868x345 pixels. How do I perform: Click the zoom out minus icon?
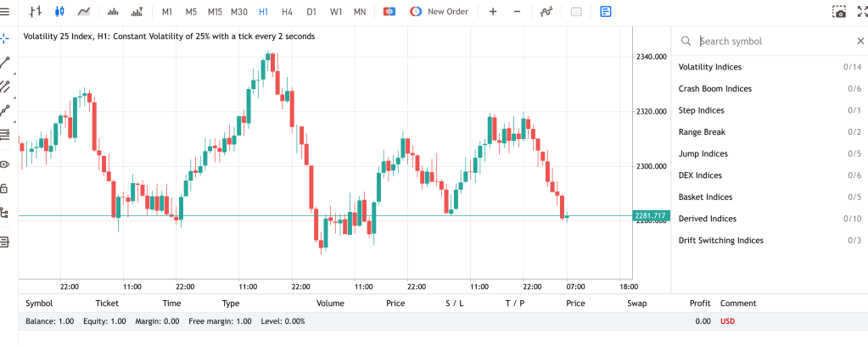click(x=517, y=12)
